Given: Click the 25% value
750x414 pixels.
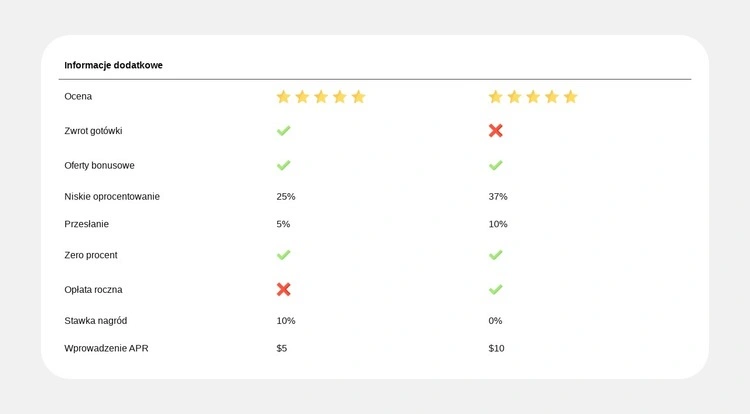Looking at the screenshot, I should tap(286, 196).
